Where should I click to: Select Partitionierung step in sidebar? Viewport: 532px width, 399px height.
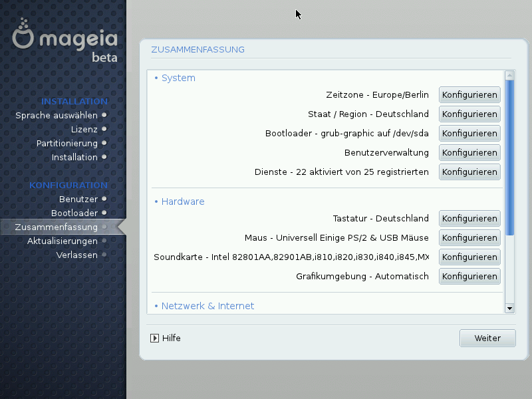72,143
